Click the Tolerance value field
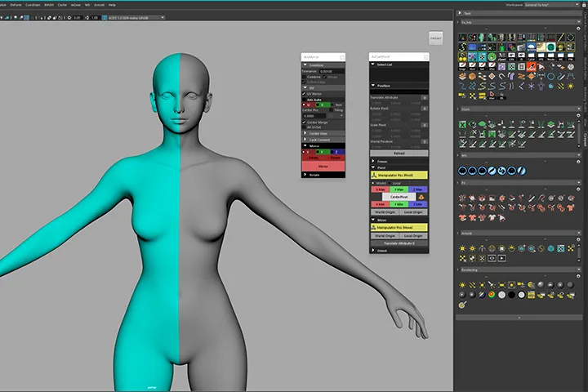Screen dimensions: 588x392 331,71
